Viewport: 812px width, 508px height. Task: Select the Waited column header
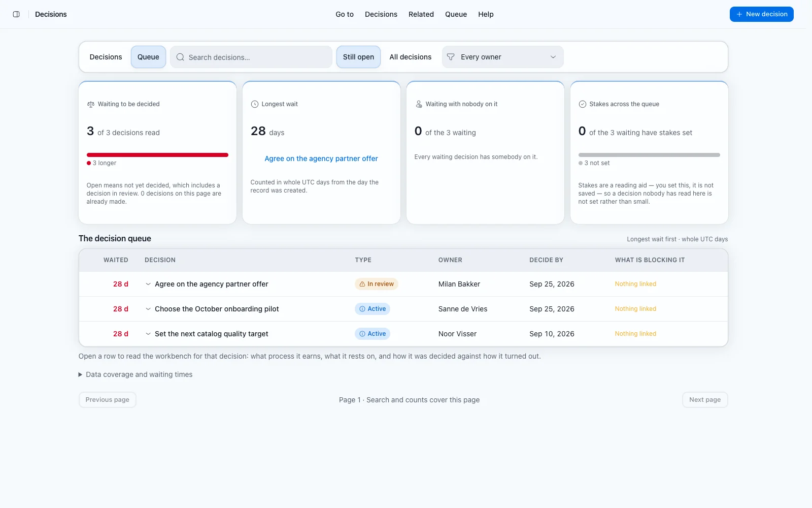click(116, 260)
